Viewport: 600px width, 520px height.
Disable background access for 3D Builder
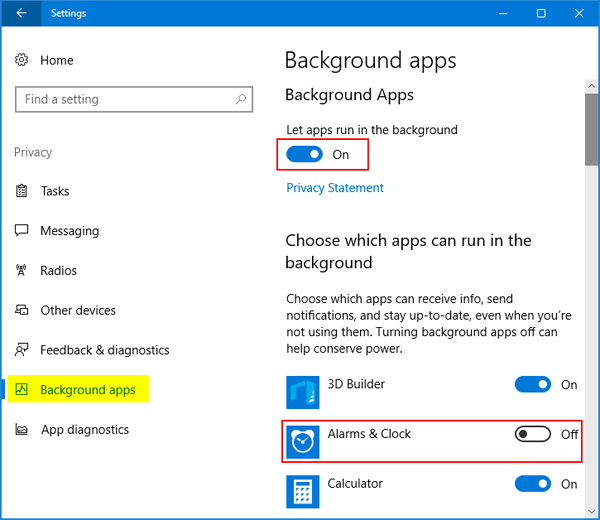(533, 385)
